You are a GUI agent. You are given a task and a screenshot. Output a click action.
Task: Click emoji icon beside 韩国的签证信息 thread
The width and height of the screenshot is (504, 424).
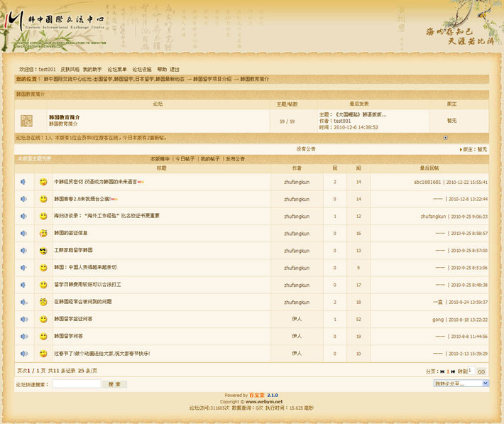pyautogui.click(x=43, y=234)
